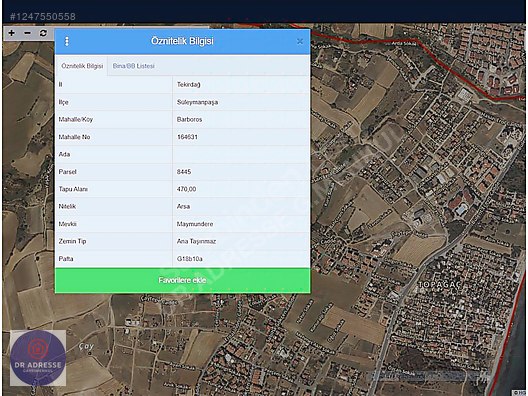The width and height of the screenshot is (528, 396).
Task: Add parcel with Favorilere ekle button
Action: [183, 280]
